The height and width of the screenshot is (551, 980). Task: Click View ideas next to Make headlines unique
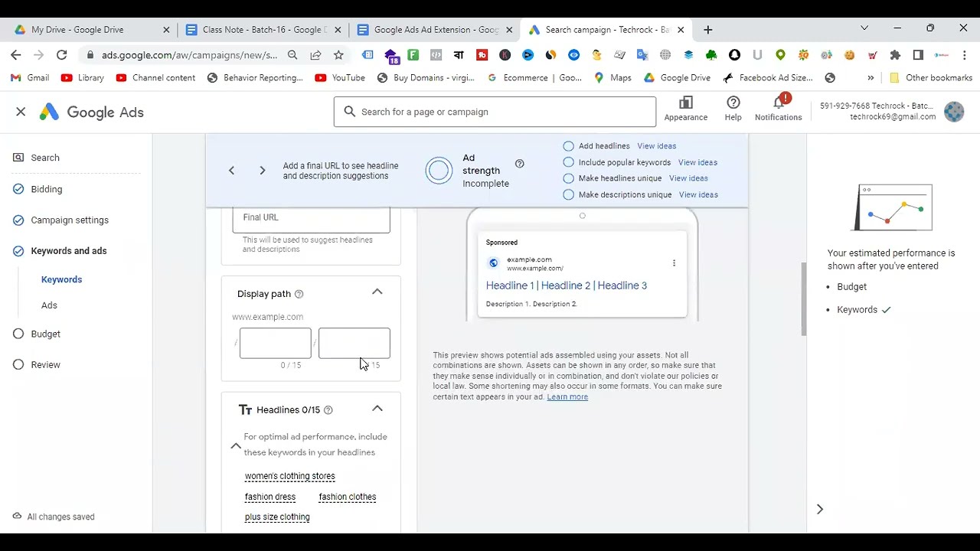[x=688, y=178]
